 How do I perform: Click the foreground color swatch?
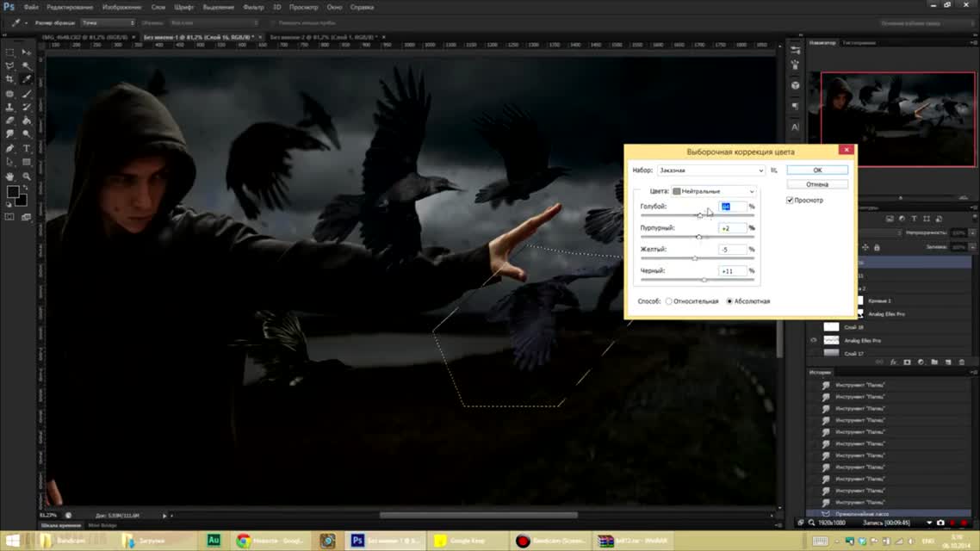tap(13, 192)
